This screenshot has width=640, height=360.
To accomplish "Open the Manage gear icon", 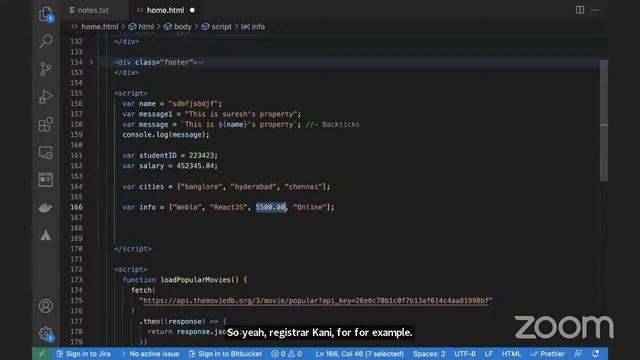I will 46,334.
